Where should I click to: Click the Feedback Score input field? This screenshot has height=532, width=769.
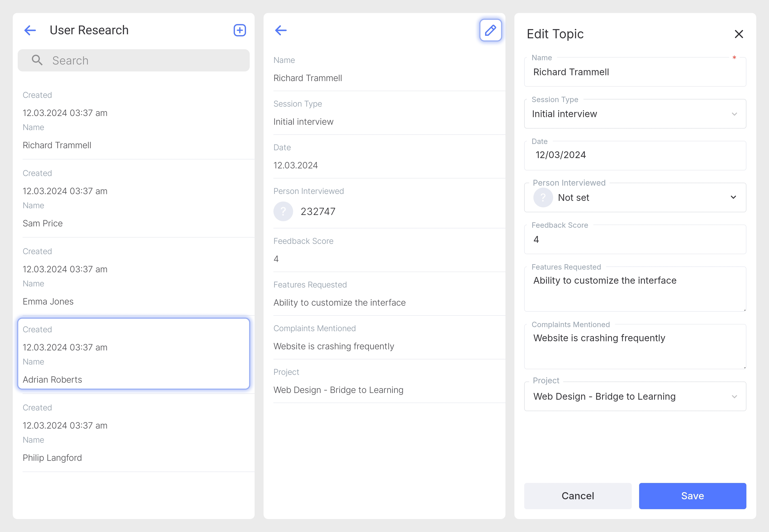(635, 240)
